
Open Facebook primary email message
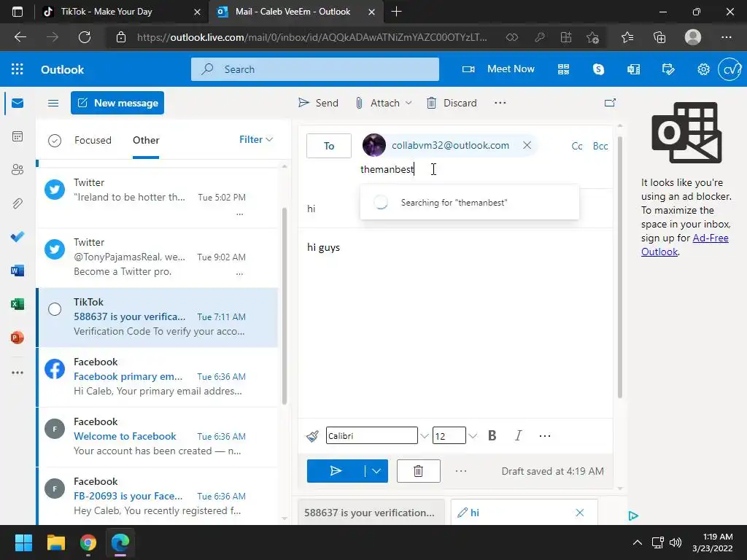click(x=158, y=377)
